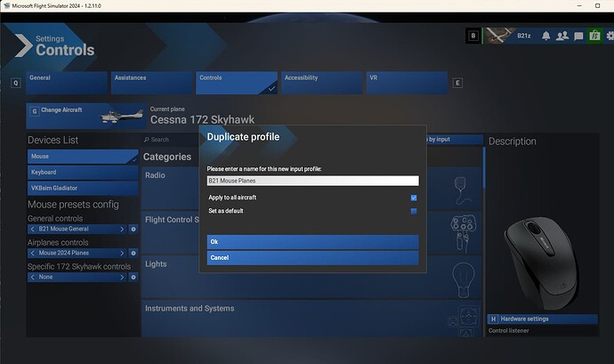Open the friends/multiplayer icon
Viewport: 614px width, 364px height.
[x=562, y=36]
